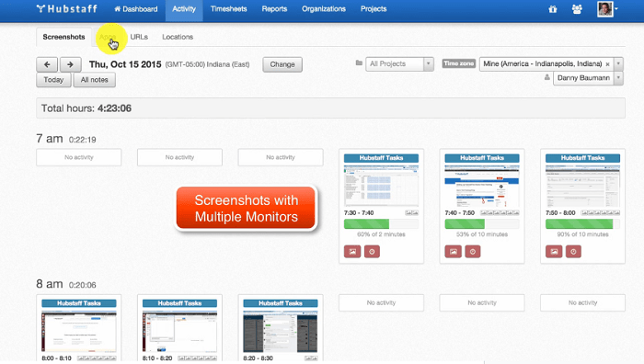Open the 7:40 - 7:50 screenshot thumbnail
The height and width of the screenshot is (364, 644).
pos(482,186)
